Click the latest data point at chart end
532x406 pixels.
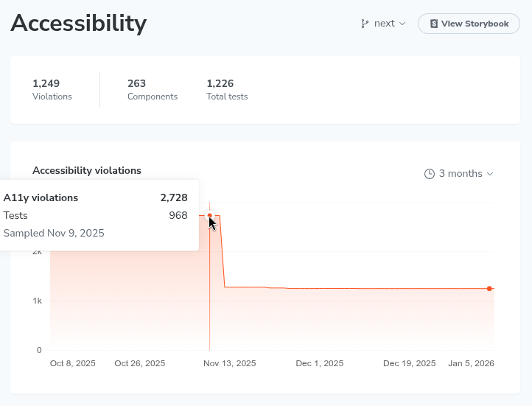coord(489,289)
